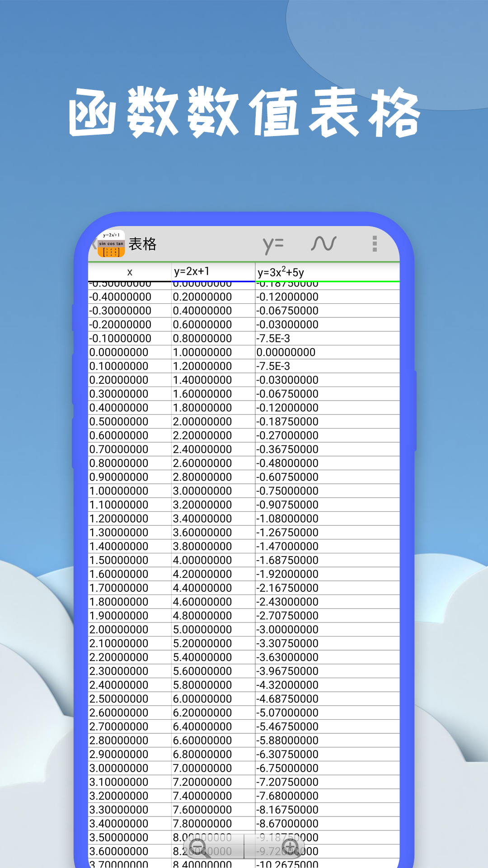The width and height of the screenshot is (488, 868).
Task: Tap the calculator app icon
Action: (x=111, y=244)
